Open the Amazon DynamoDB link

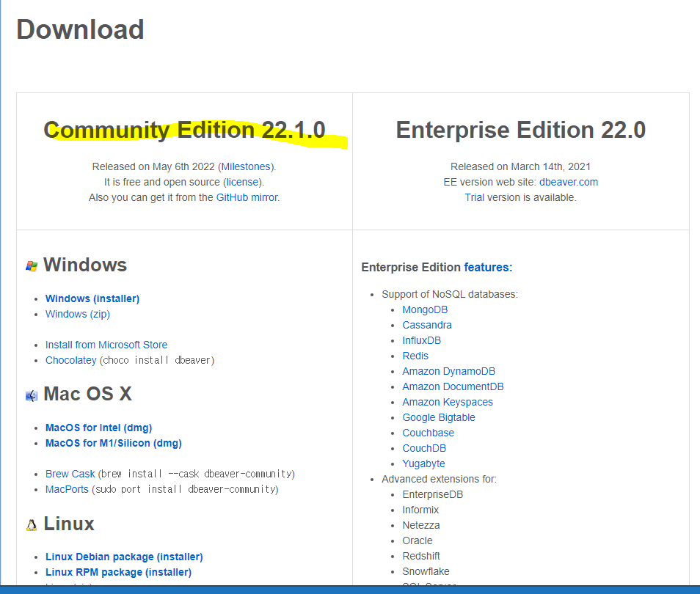[x=448, y=371]
